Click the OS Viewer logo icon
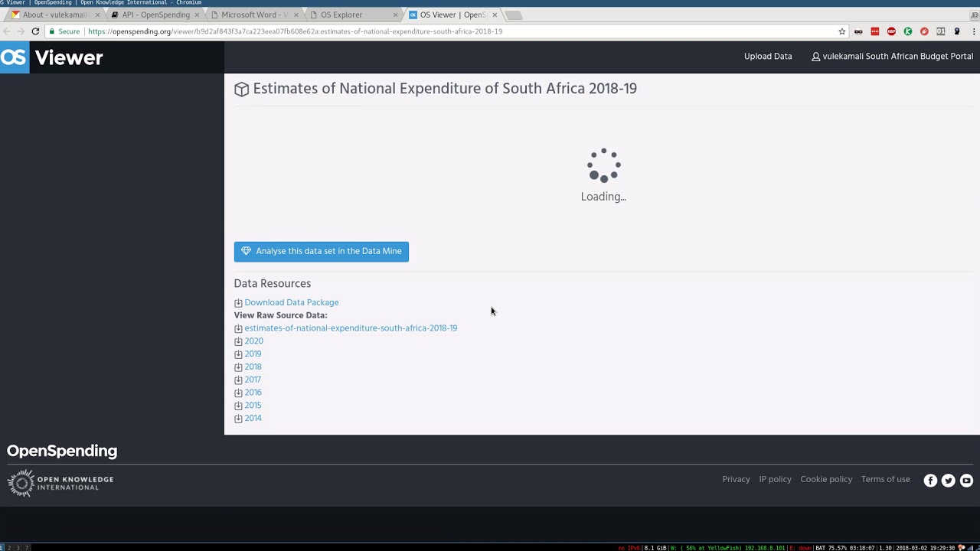The height and width of the screenshot is (551, 980). pyautogui.click(x=15, y=57)
